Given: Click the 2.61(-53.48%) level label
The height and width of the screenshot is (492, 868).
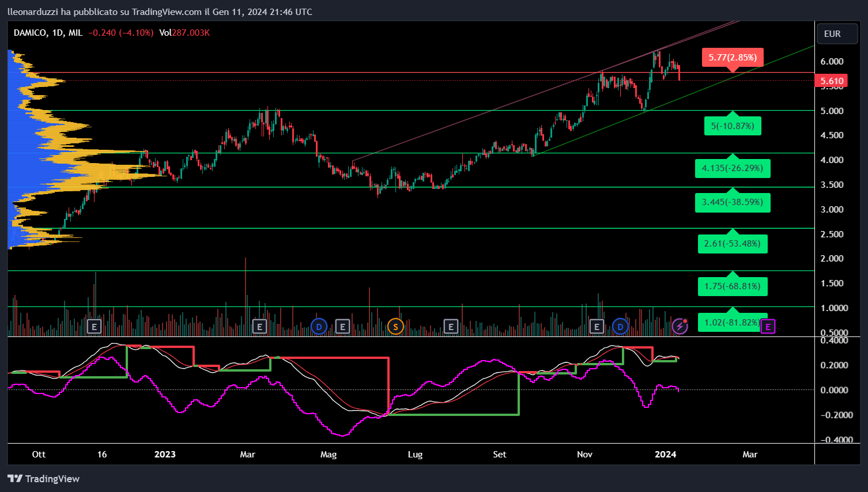Looking at the screenshot, I should click(733, 244).
